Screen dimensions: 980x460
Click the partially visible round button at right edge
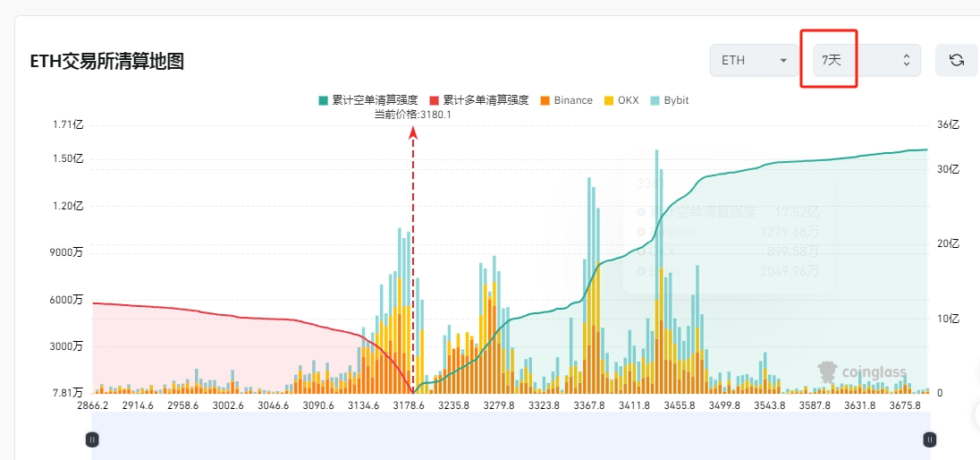pyautogui.click(x=976, y=413)
